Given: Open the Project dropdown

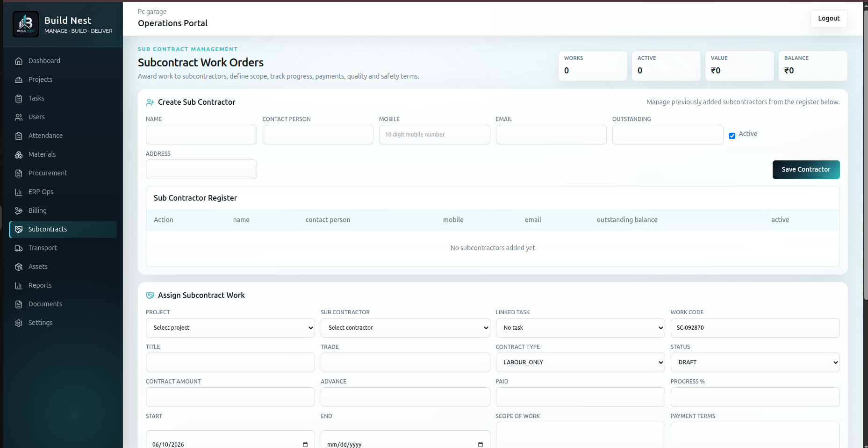Looking at the screenshot, I should pos(230,328).
